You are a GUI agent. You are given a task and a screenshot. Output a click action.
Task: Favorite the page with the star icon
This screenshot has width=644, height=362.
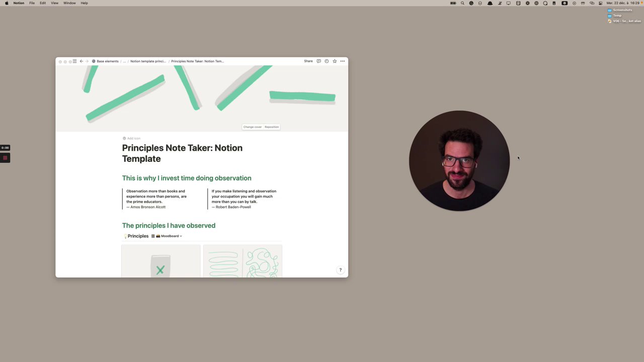coord(335,61)
